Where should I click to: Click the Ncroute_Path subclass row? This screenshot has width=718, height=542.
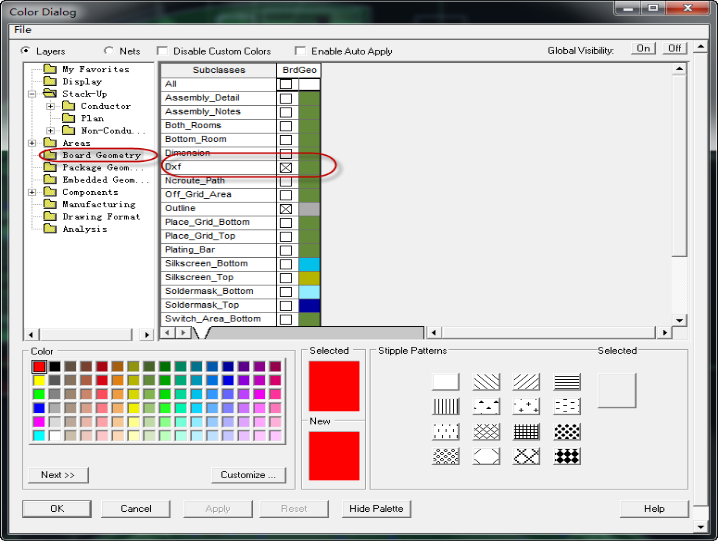tap(219, 181)
